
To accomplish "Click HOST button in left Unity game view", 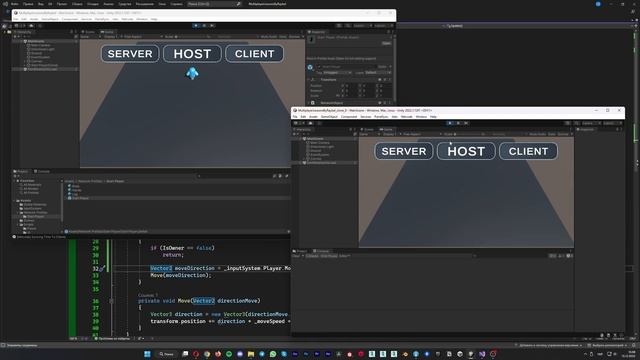I will pos(192,54).
